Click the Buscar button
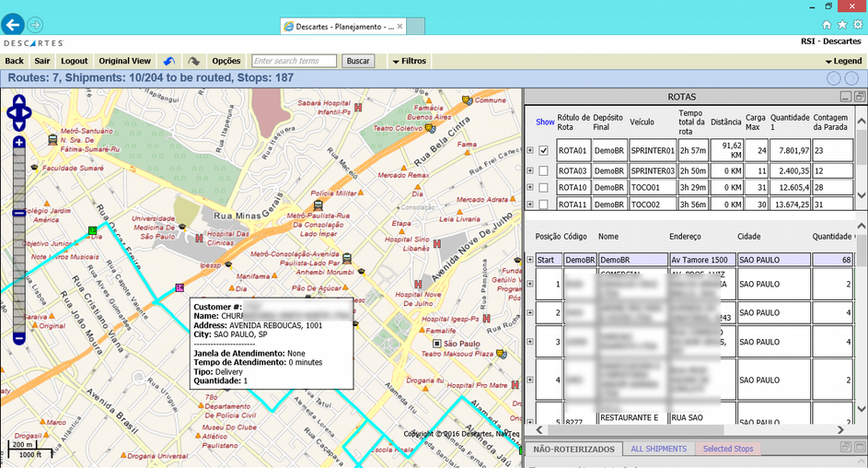 click(x=358, y=61)
